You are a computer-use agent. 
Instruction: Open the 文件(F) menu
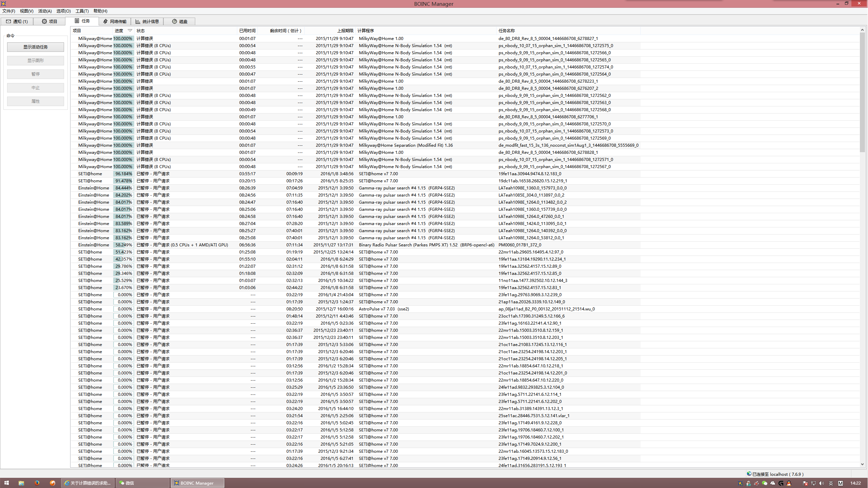coord(9,11)
